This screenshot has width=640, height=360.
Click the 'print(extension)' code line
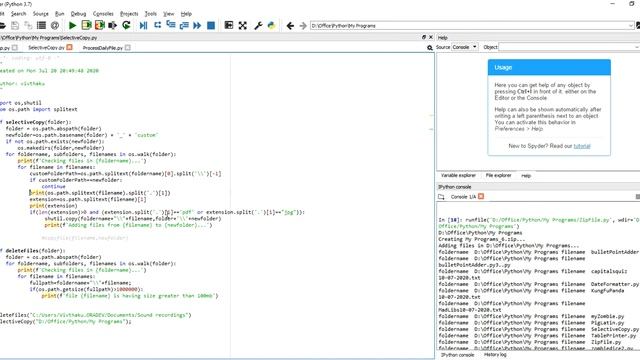click(x=53, y=206)
